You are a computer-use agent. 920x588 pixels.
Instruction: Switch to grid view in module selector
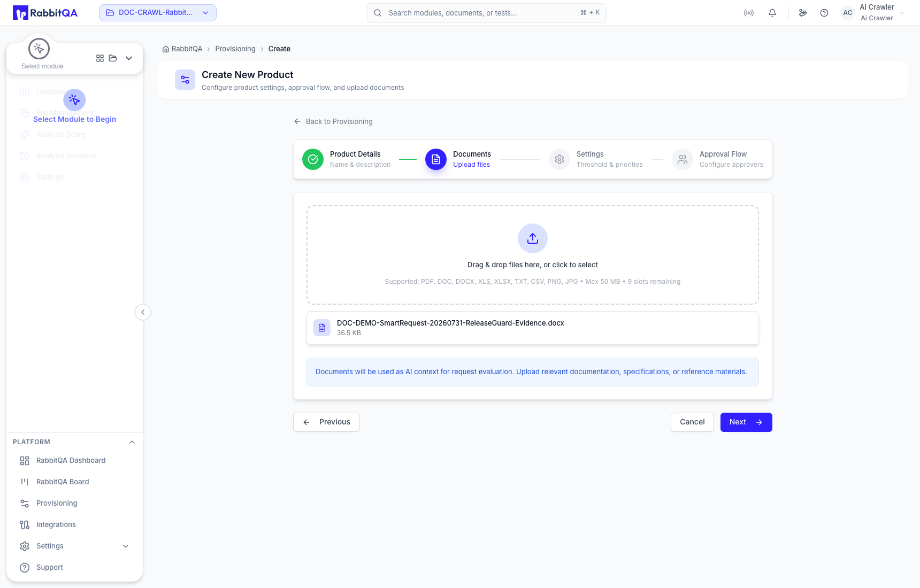click(100, 58)
